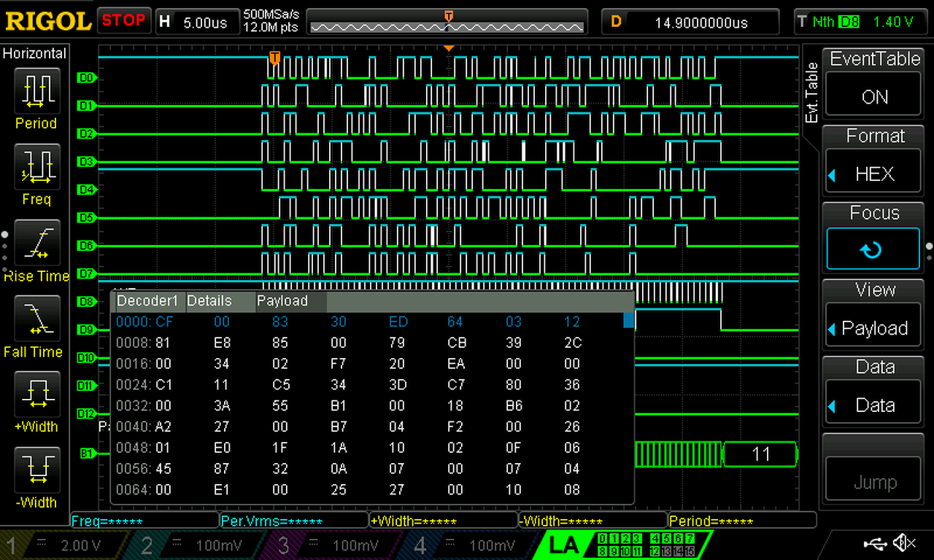Click the D8 digital channel label
Image resolution: width=934 pixels, height=560 pixels.
[86, 301]
